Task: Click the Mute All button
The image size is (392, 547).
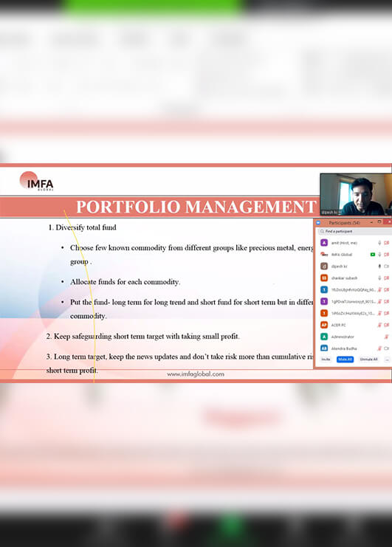Action: pyautogui.click(x=345, y=359)
